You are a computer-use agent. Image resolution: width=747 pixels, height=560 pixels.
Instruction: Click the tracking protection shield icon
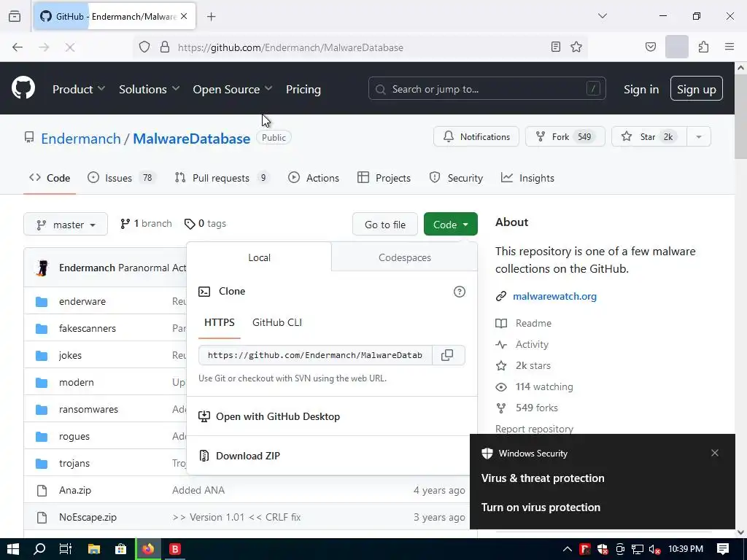point(144,47)
